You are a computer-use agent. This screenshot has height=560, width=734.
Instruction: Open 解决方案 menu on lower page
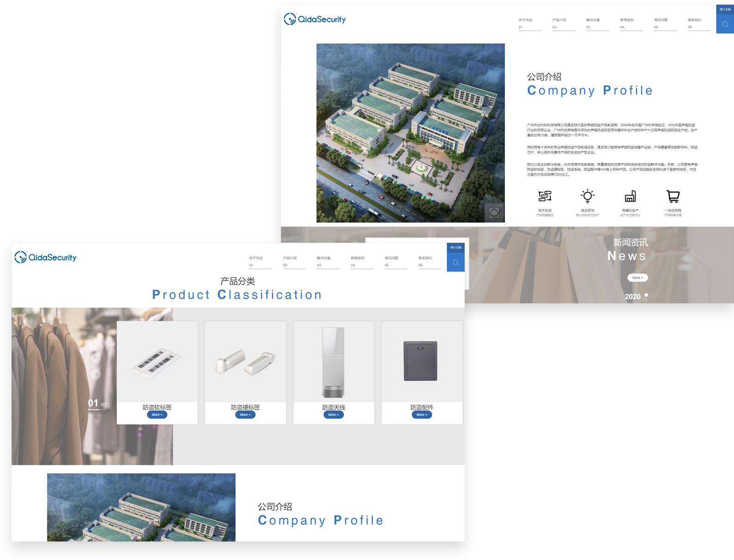tap(328, 262)
